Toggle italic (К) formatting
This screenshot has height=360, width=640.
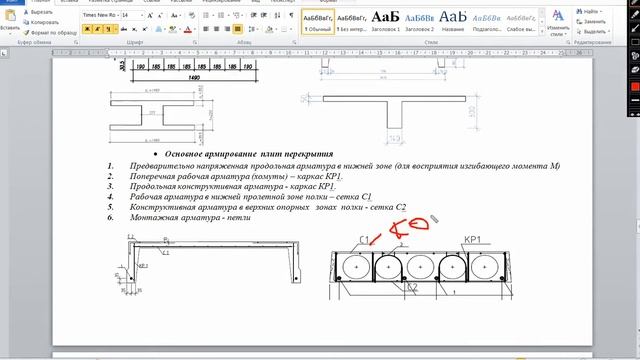click(x=98, y=29)
